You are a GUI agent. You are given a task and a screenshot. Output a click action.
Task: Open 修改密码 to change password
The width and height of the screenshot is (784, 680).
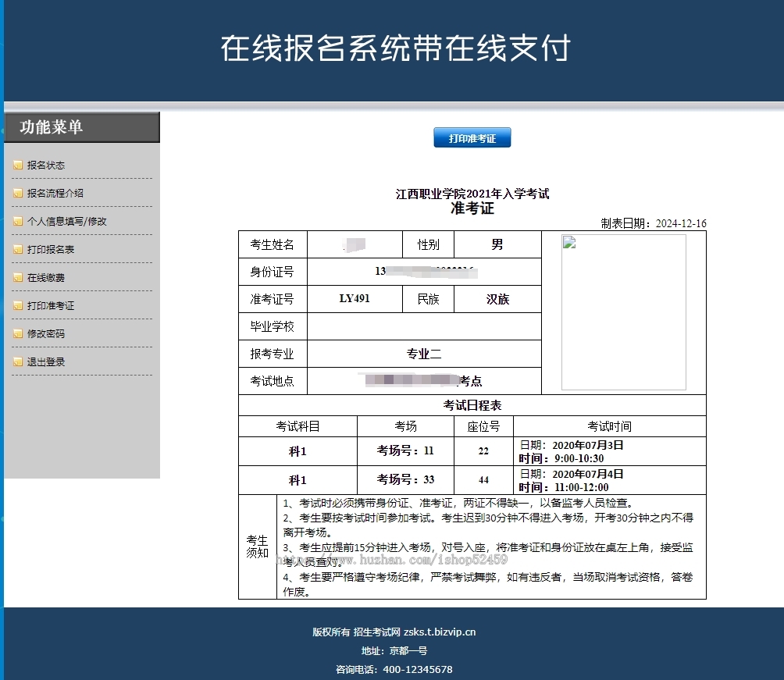pos(46,333)
